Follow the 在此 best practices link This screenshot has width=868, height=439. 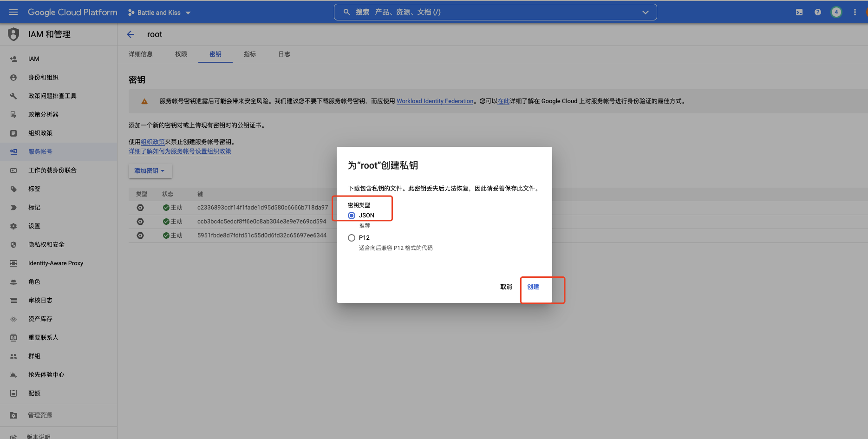504,101
